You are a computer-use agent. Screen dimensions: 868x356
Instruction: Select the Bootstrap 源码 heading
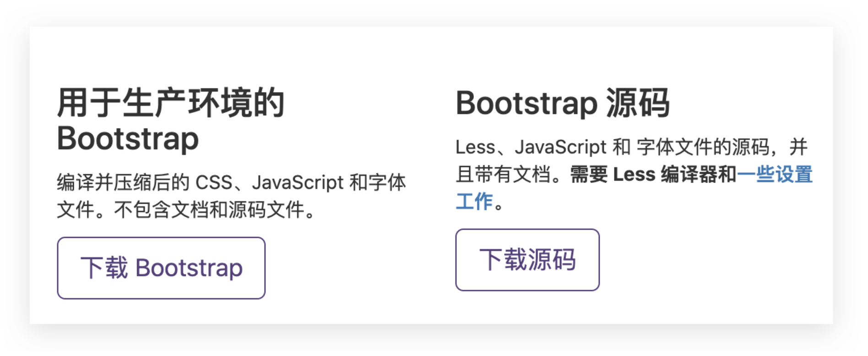pyautogui.click(x=563, y=103)
